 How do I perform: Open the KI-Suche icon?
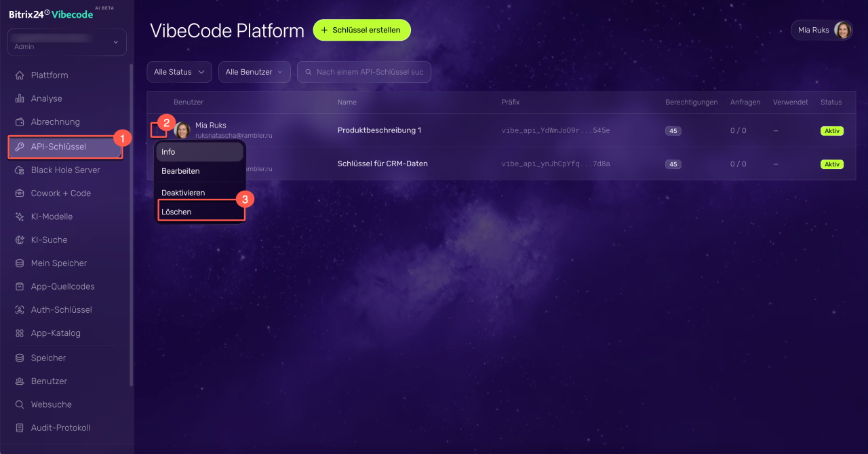point(20,240)
